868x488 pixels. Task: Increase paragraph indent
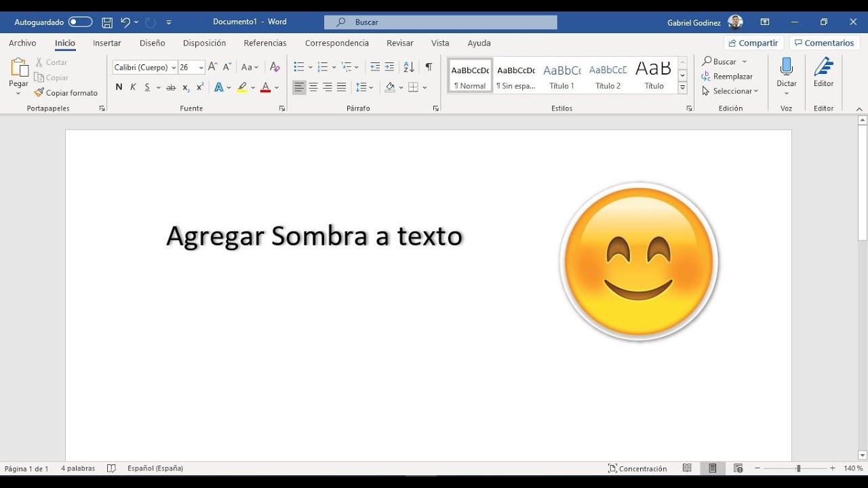(x=389, y=67)
